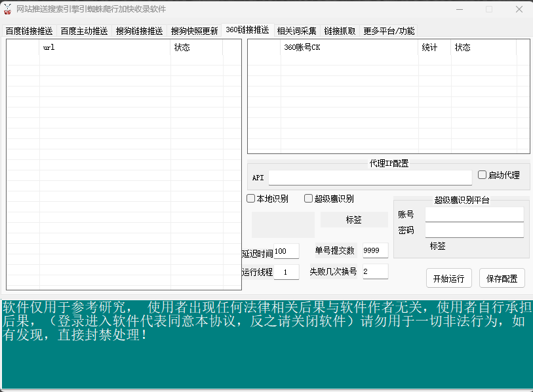533x392 pixels.
Task: Click the 360账号CK column header
Action: click(349, 48)
